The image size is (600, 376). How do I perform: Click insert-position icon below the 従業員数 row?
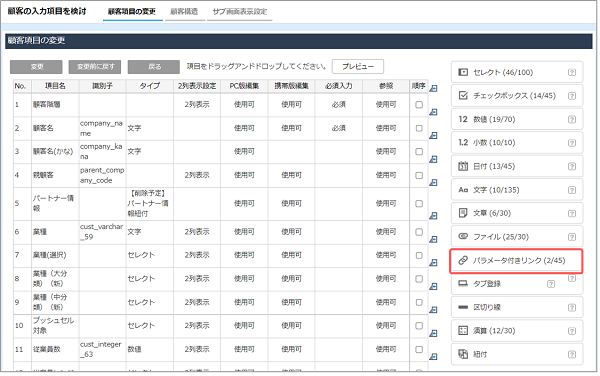click(x=433, y=356)
